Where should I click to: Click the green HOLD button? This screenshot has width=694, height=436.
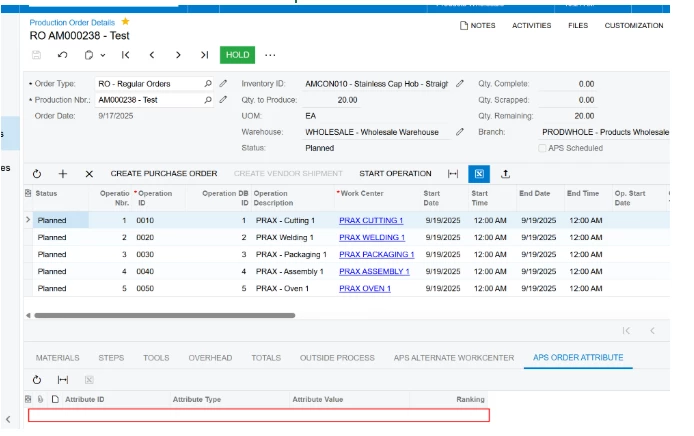(x=237, y=55)
